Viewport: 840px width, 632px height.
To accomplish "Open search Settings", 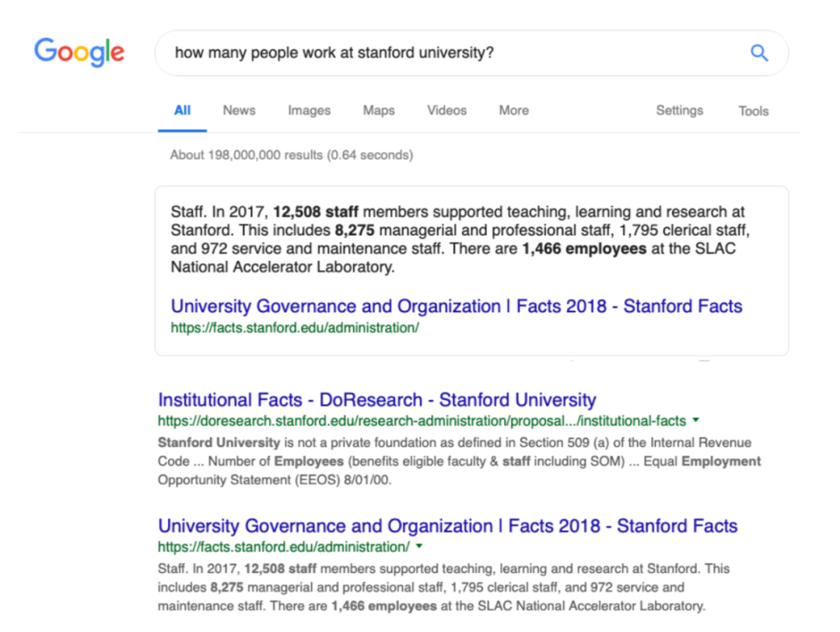I will (x=679, y=111).
